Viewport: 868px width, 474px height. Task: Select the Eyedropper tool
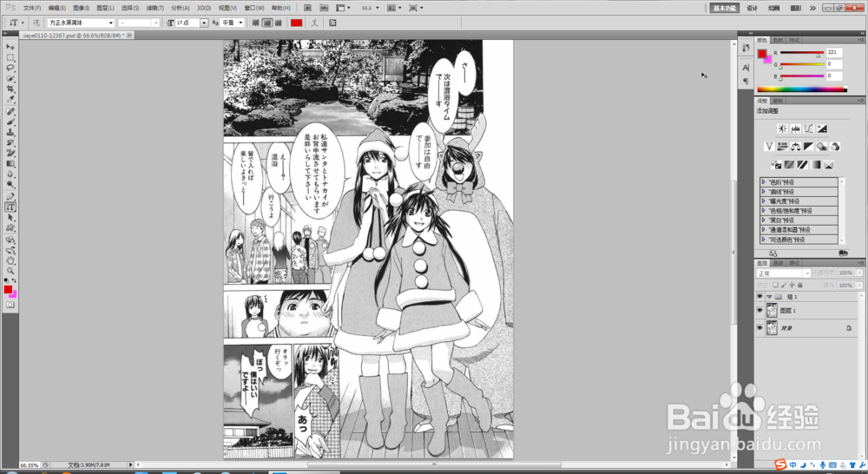(x=10, y=100)
